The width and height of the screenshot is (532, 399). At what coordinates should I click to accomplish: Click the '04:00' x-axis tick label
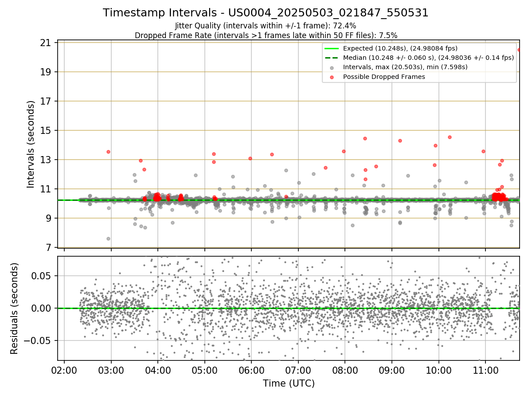click(158, 370)
